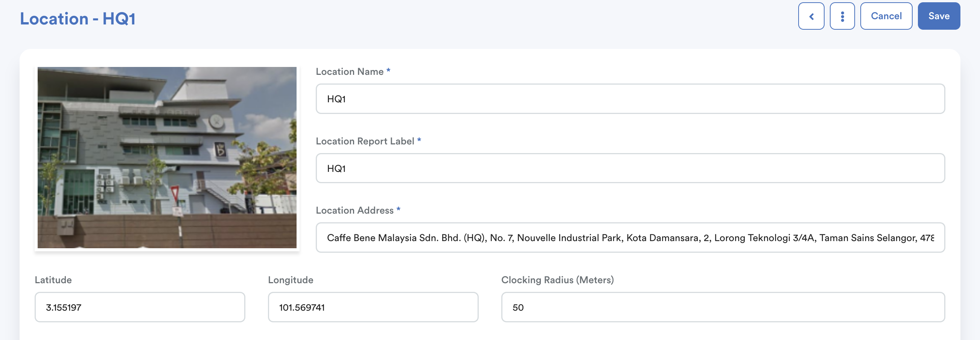Click the Location Report Label caption
Screen dimensions: 980x340
pyautogui.click(x=364, y=141)
